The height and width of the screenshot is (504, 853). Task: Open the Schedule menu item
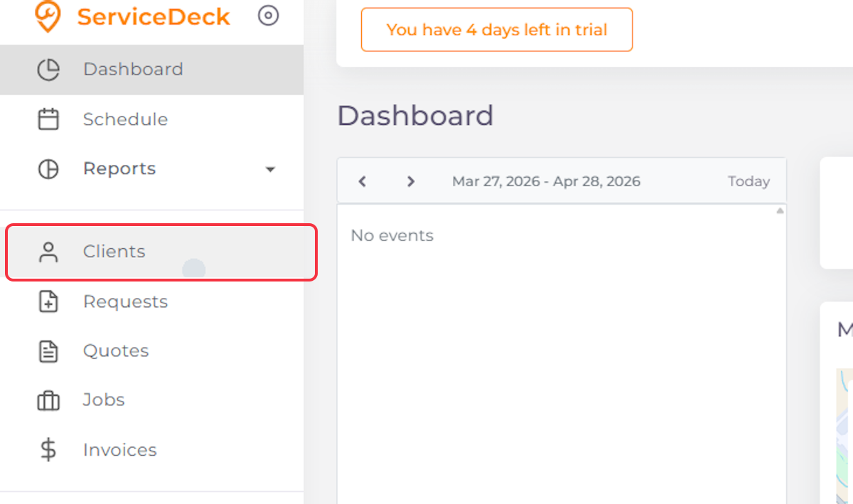pos(152,119)
